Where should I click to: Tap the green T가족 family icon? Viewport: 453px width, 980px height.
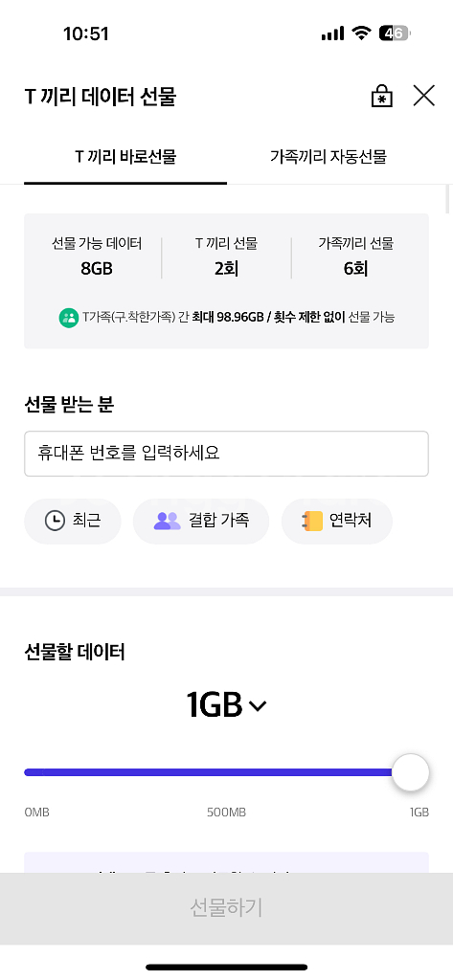click(x=69, y=317)
